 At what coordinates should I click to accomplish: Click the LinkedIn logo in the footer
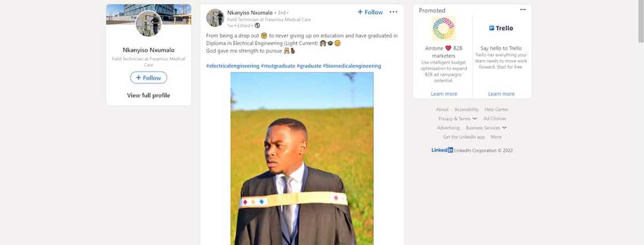click(x=442, y=150)
